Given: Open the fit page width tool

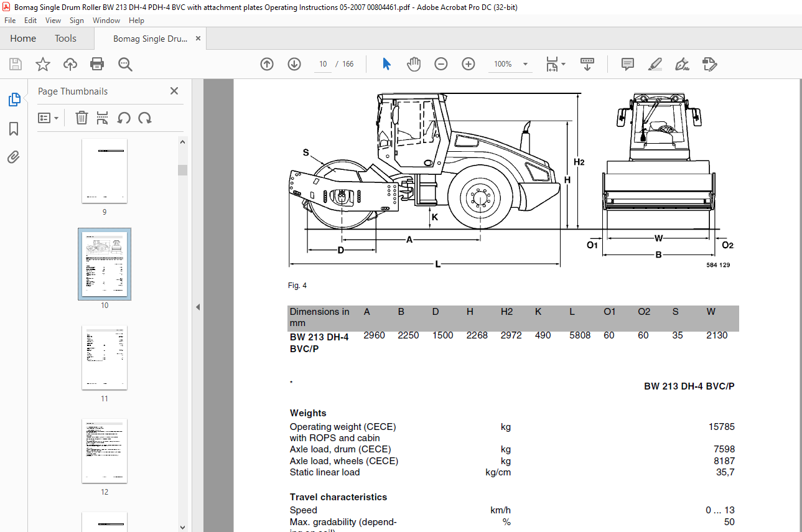Looking at the screenshot, I should coord(551,64).
